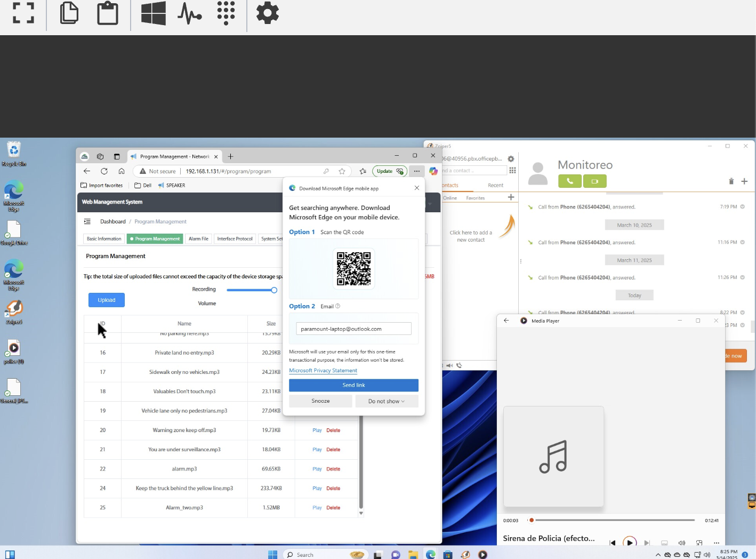Screen dimensions: 756x559
Task: Go to Edge home page
Action: coord(122,171)
